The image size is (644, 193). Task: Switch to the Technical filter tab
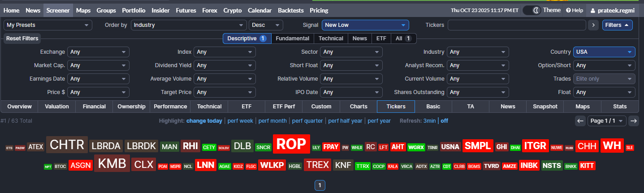point(331,39)
